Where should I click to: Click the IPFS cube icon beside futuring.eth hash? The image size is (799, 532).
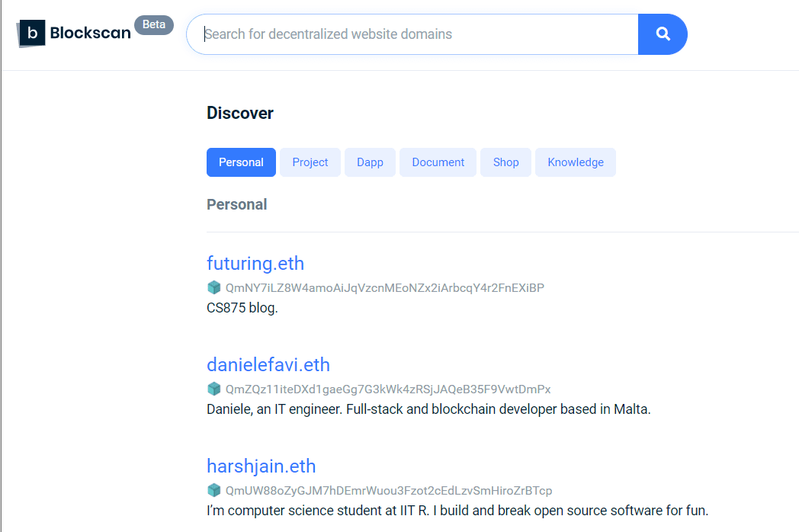(214, 287)
